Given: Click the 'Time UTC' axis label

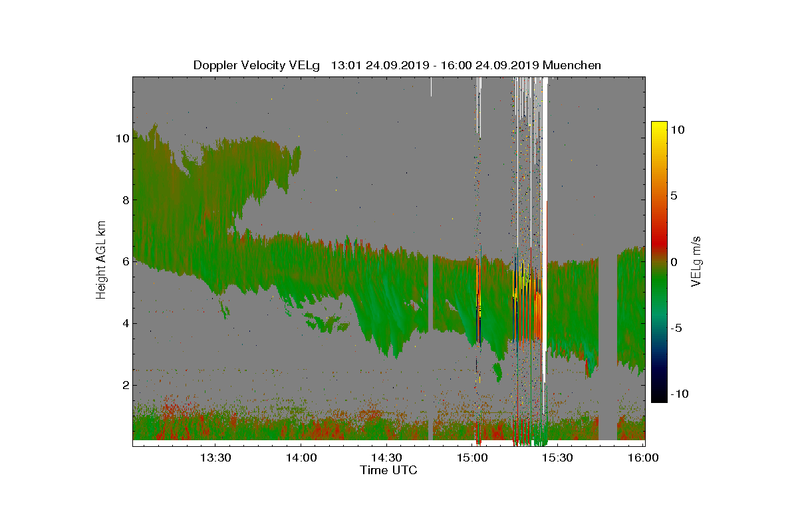Looking at the screenshot, I should (389, 470).
